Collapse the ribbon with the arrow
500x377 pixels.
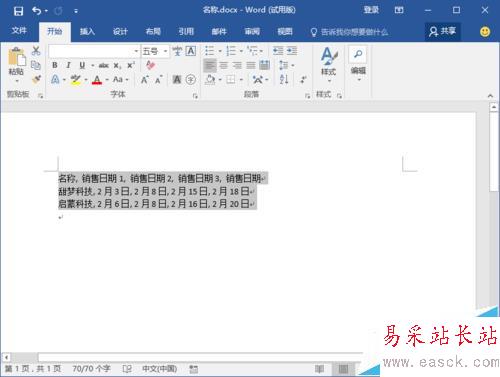(490, 96)
